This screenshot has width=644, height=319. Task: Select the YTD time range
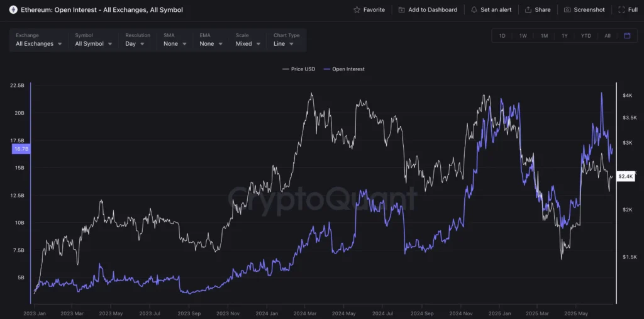[x=586, y=36]
